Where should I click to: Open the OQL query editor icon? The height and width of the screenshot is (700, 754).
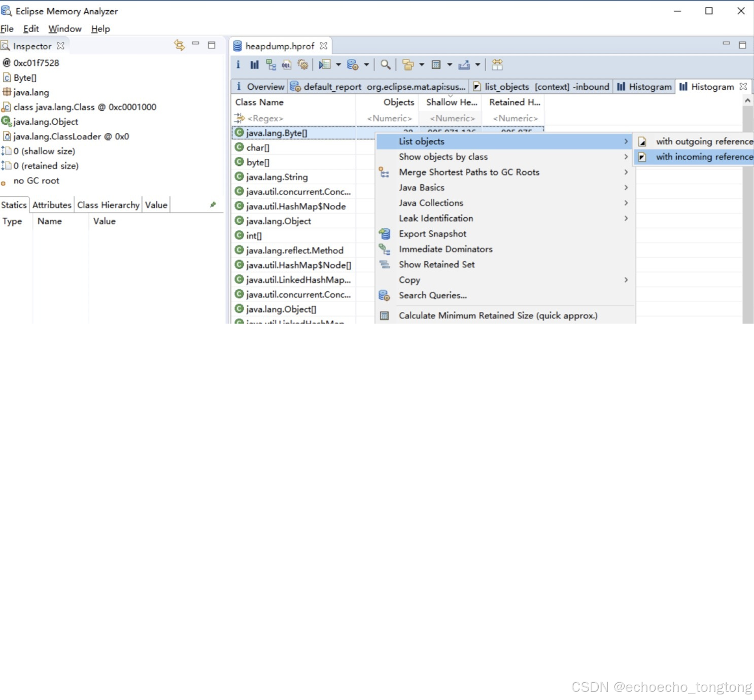(287, 64)
